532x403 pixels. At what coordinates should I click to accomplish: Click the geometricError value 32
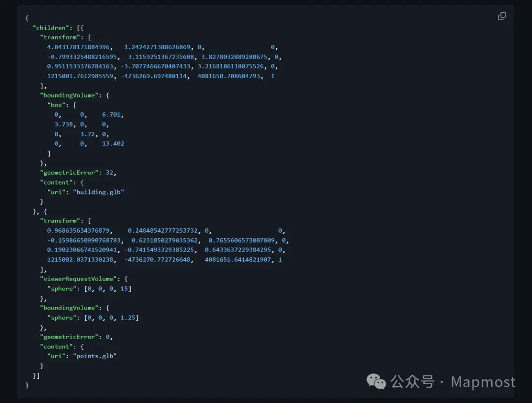coord(109,173)
